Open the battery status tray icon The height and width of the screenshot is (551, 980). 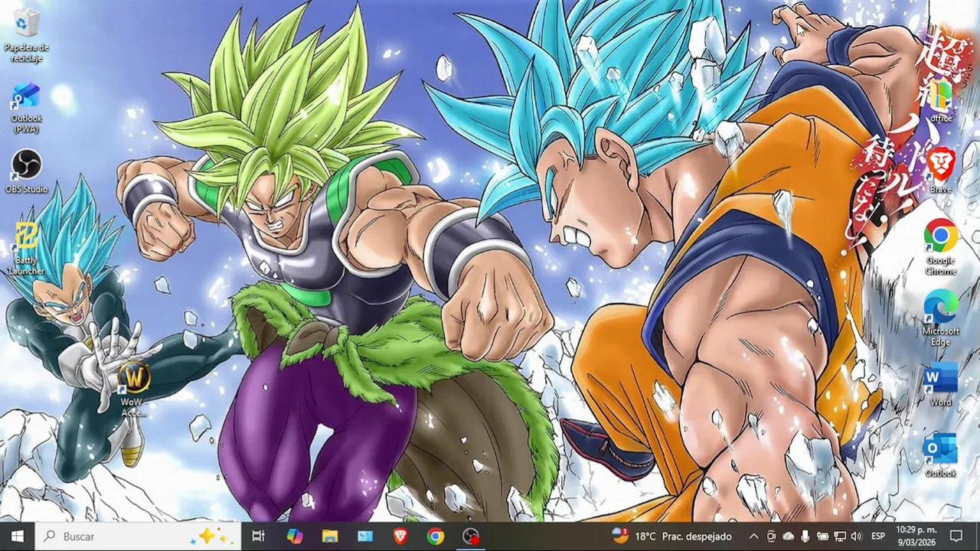[x=822, y=536]
